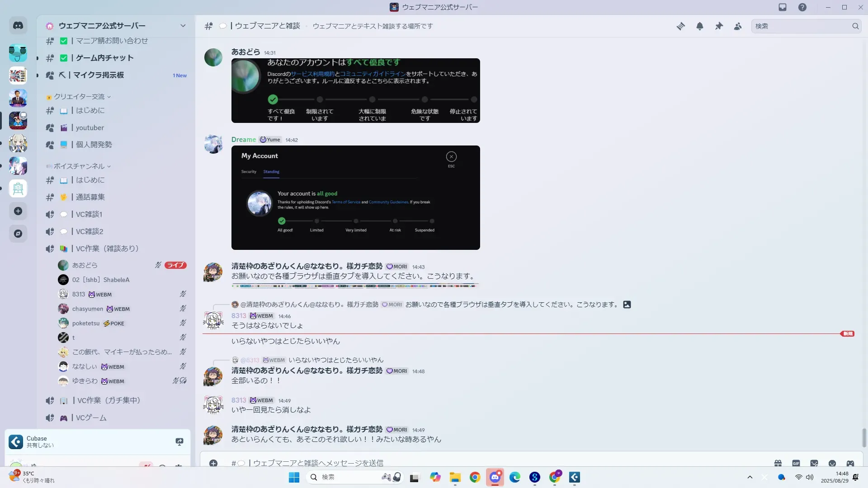Click Cubase screen share icon
Image resolution: width=868 pixels, height=488 pixels.
point(179,441)
